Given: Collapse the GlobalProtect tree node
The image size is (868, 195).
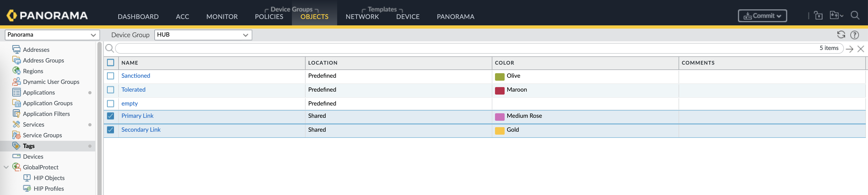Looking at the screenshot, I should coord(6,167).
